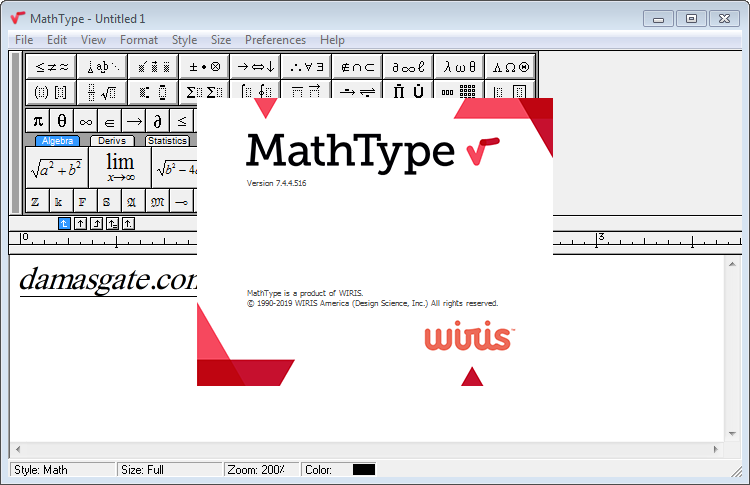
Task: Open the fence templates palette
Action: [51, 92]
